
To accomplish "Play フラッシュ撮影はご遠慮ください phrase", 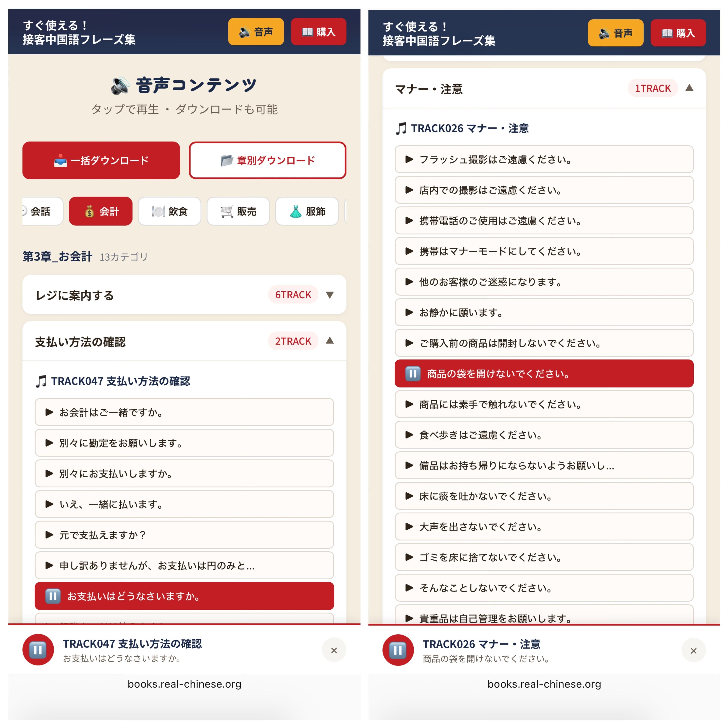I will [544, 159].
